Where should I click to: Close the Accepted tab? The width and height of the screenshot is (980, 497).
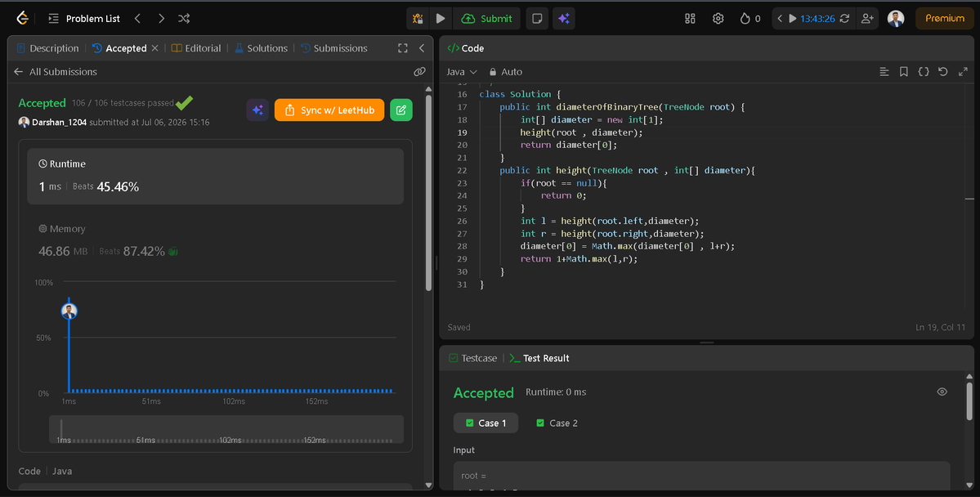(155, 48)
